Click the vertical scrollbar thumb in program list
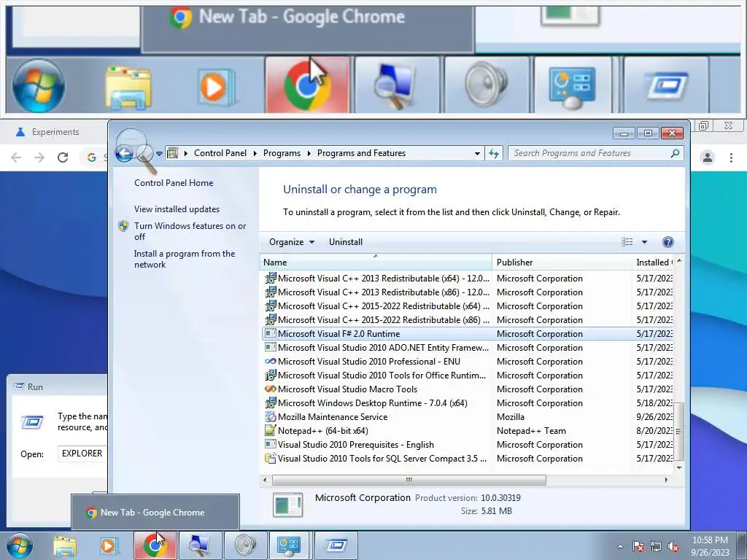 click(679, 432)
